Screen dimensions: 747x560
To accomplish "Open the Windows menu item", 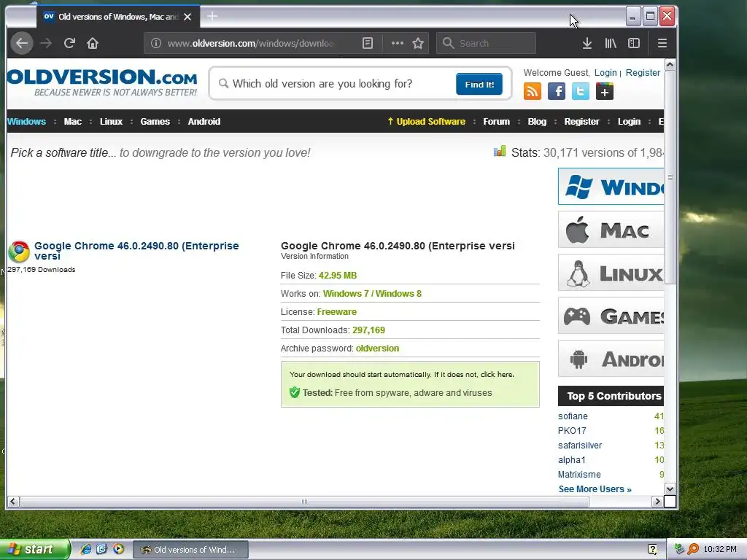I will tap(27, 122).
